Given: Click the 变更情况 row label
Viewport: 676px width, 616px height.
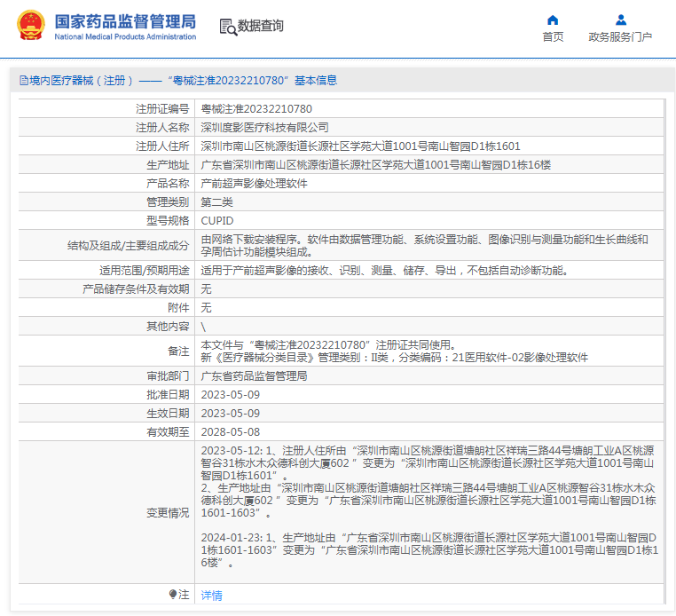Looking at the screenshot, I should coord(168,513).
